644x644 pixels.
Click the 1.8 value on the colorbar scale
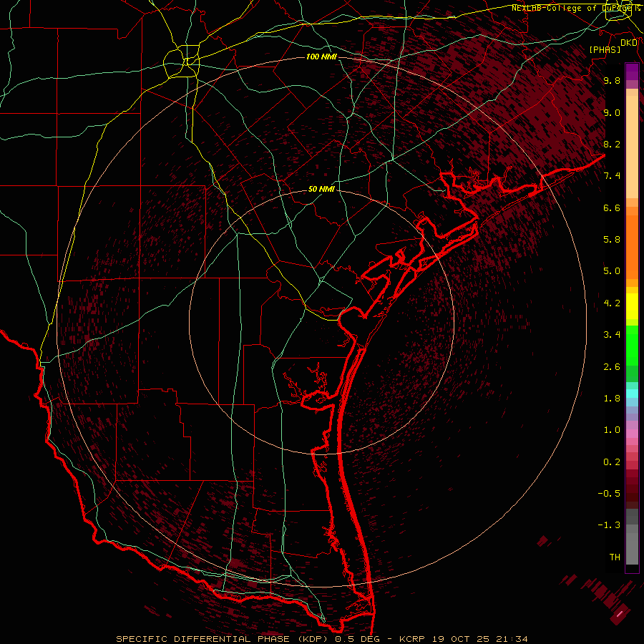[612, 399]
